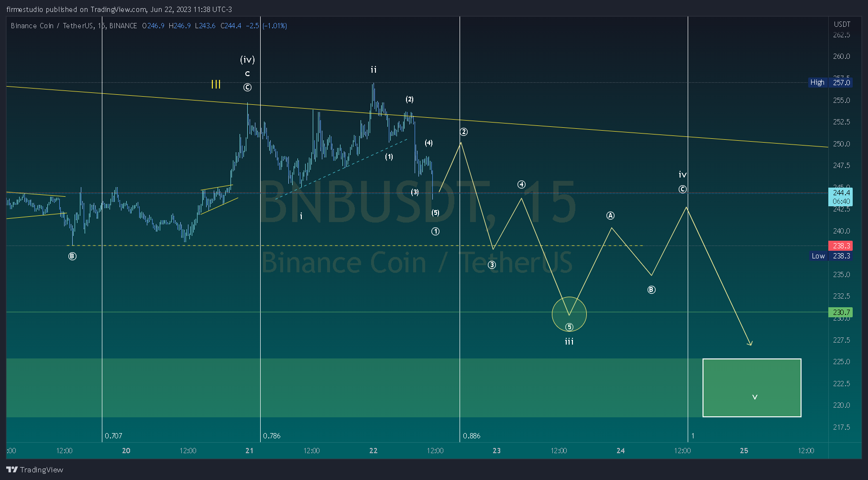Screen dimensions: 868x480
Task: Click the yellow highlighted circle at wave 5
Action: [569, 314]
